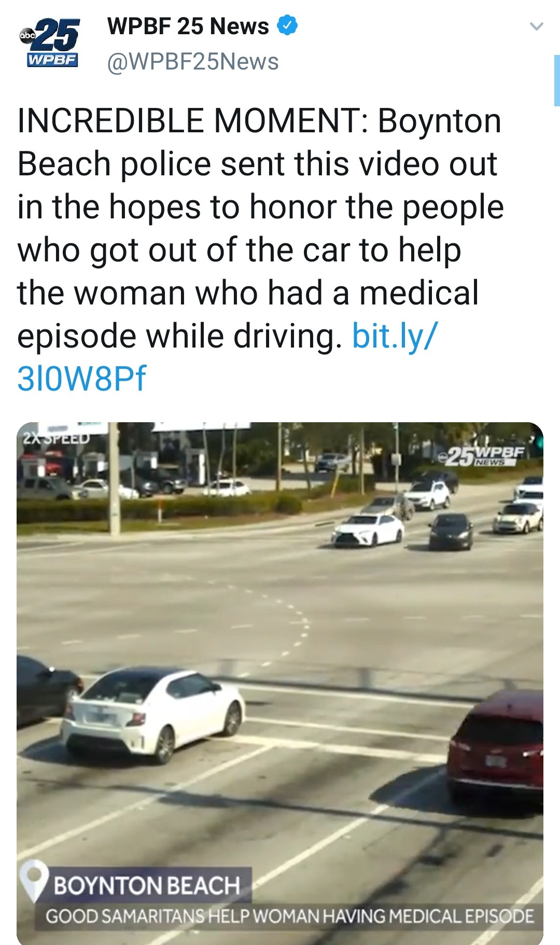Image resolution: width=560 pixels, height=945 pixels.
Task: Tap the black sedan in the intersection
Action: [x=451, y=531]
